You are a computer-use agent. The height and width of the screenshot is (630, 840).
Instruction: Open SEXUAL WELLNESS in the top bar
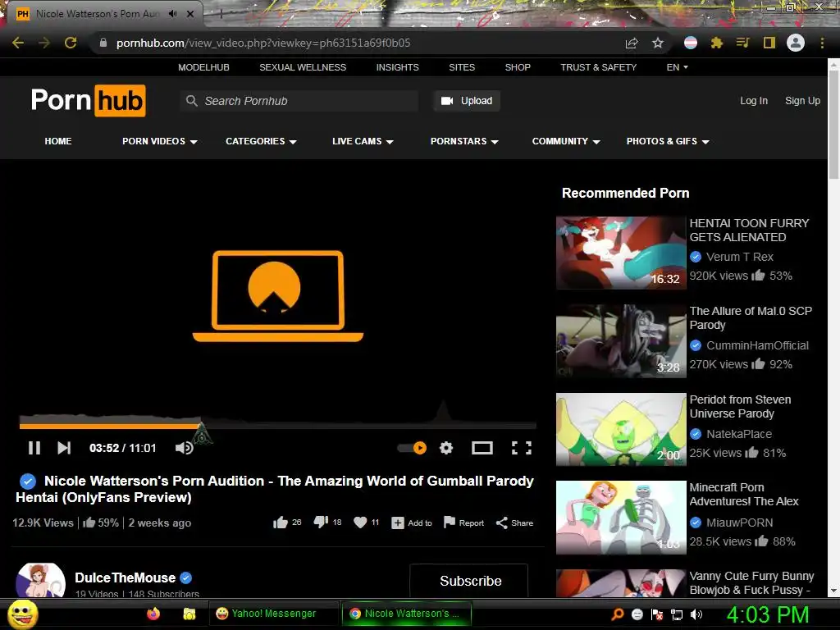point(303,67)
